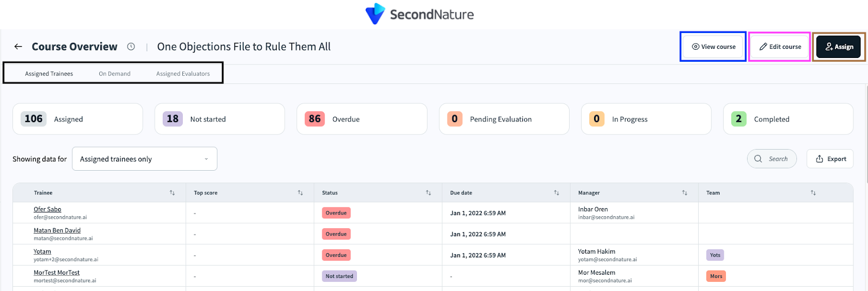The width and height of the screenshot is (868, 291).
Task: Sort table by Trainee column
Action: (x=172, y=193)
